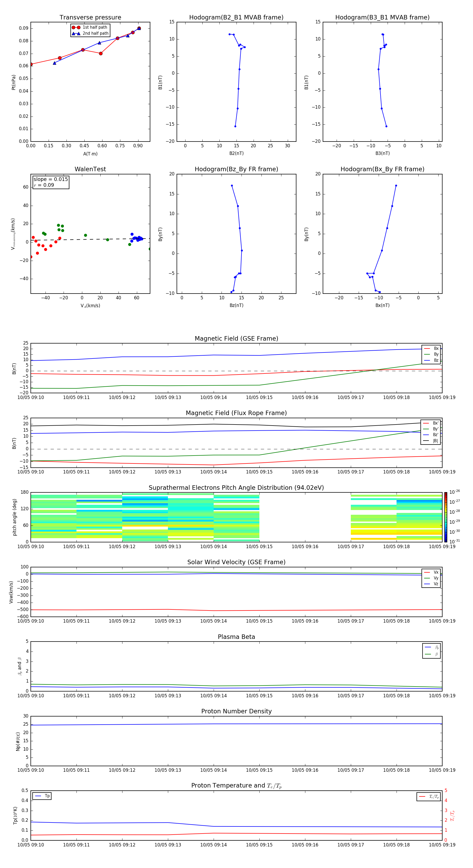473x868 pixels.
Task: Click the 'r = 0.09' annotation
Action: (x=44, y=185)
